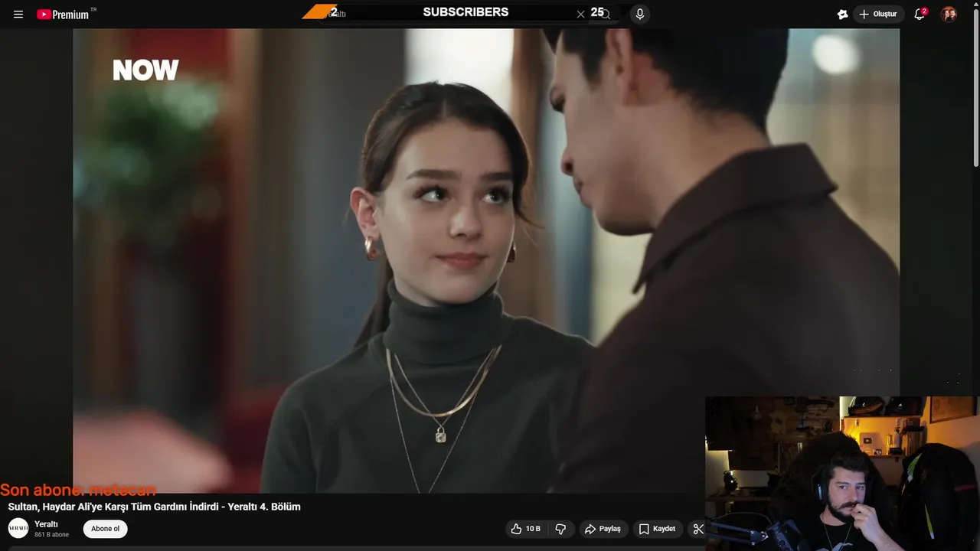Click the 861 B abone subscriber count
Screen dimensions: 980x551
(51, 534)
